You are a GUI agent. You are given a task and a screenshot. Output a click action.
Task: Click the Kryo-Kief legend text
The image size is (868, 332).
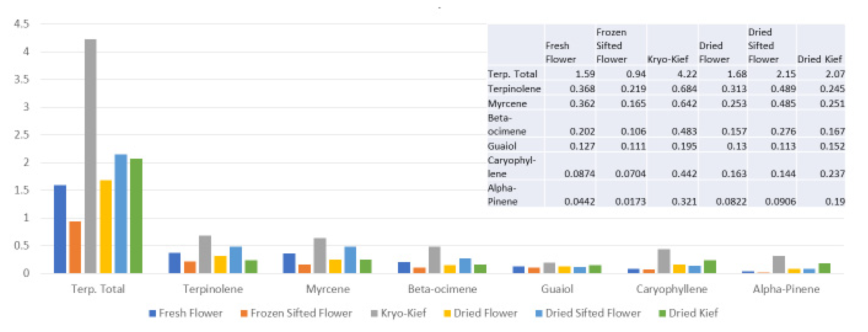tap(403, 313)
